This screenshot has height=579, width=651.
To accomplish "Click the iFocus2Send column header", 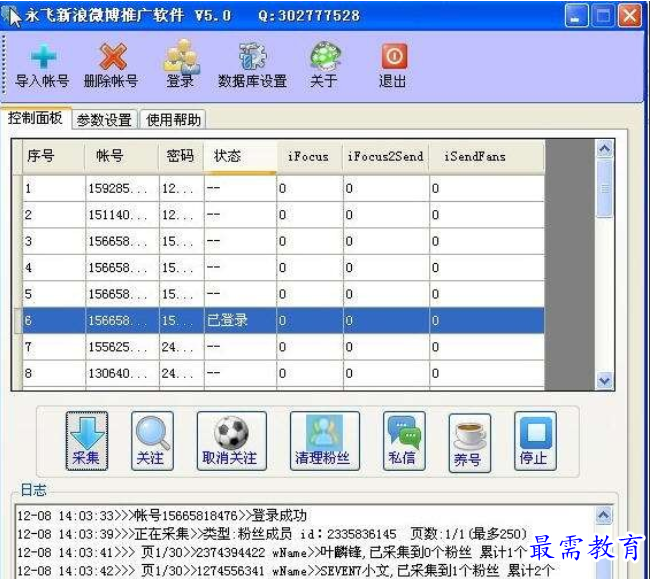I will pyautogui.click(x=386, y=156).
